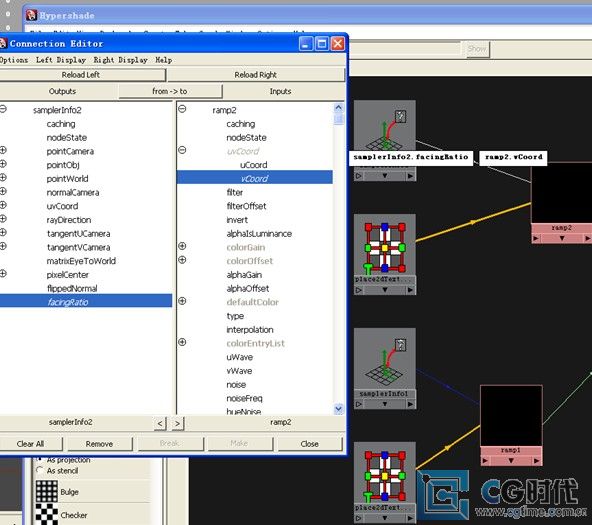This screenshot has width=592, height=525.
Task: Open the Left Display menu
Action: pyautogui.click(x=61, y=60)
